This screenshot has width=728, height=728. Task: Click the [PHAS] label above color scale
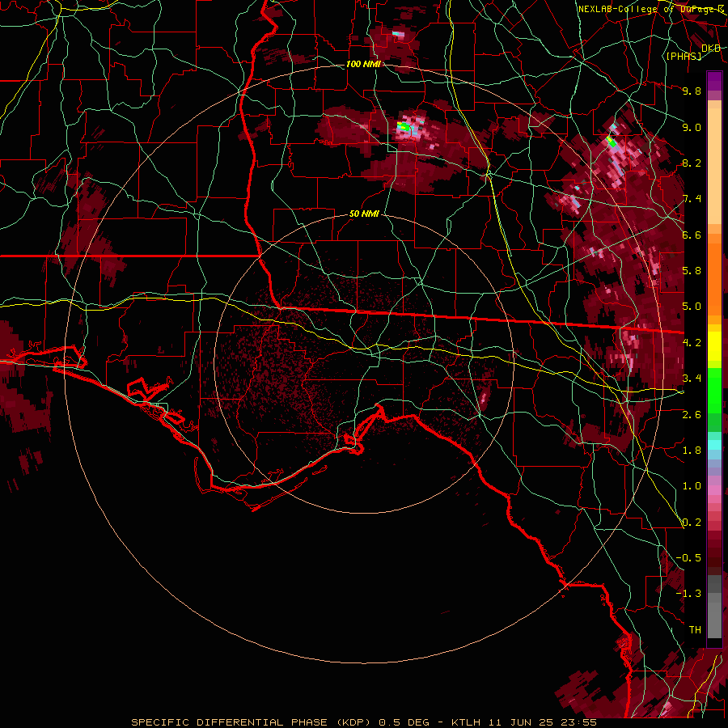coord(684,57)
